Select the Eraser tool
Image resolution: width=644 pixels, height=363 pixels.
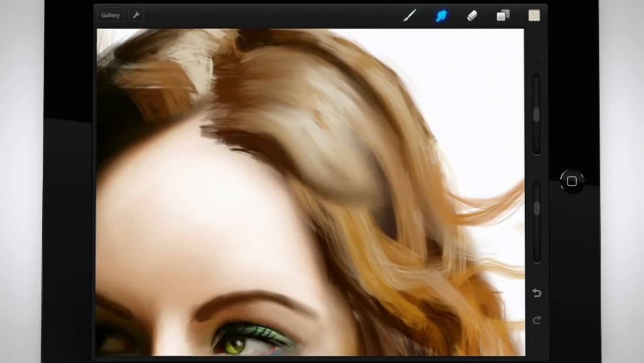(x=472, y=16)
